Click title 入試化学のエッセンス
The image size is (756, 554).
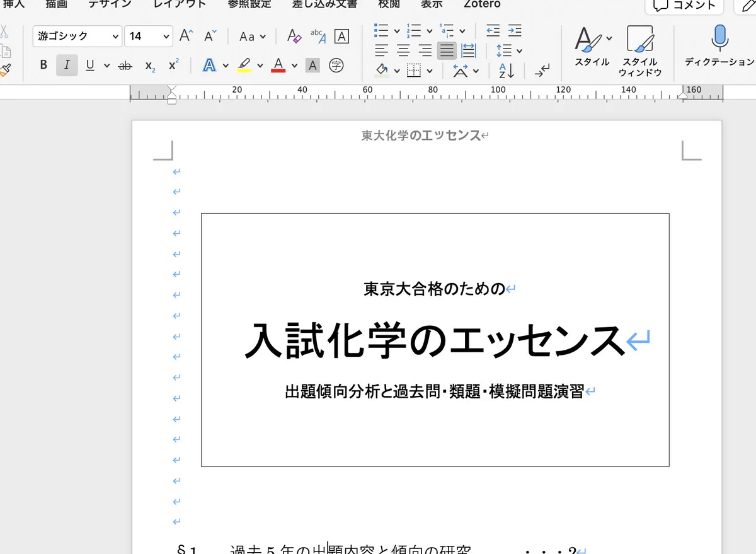(x=435, y=340)
